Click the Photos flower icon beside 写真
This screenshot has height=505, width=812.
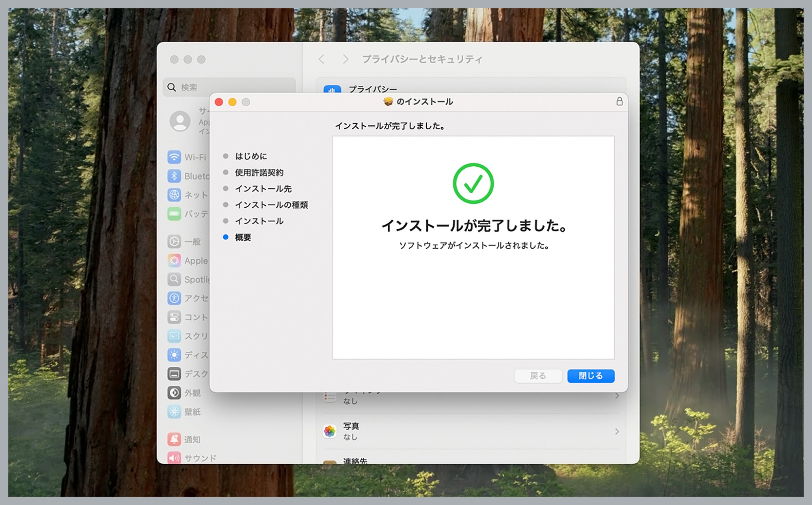329,431
